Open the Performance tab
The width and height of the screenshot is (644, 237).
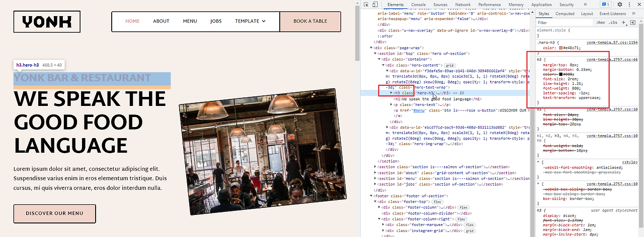490,5
